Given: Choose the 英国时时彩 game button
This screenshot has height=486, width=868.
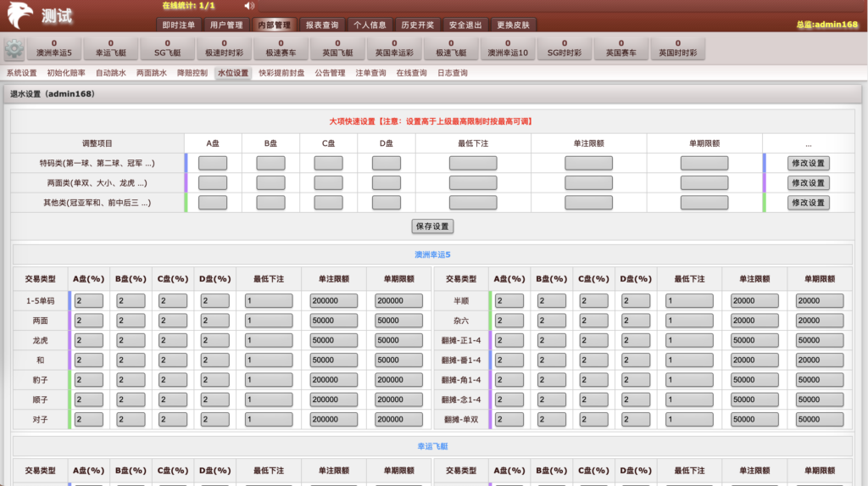Looking at the screenshot, I should coord(678,48).
